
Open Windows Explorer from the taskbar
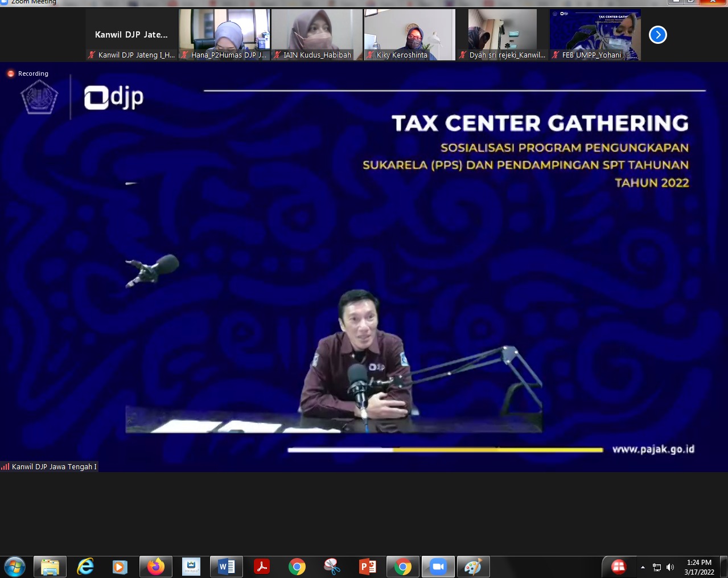coord(50,567)
